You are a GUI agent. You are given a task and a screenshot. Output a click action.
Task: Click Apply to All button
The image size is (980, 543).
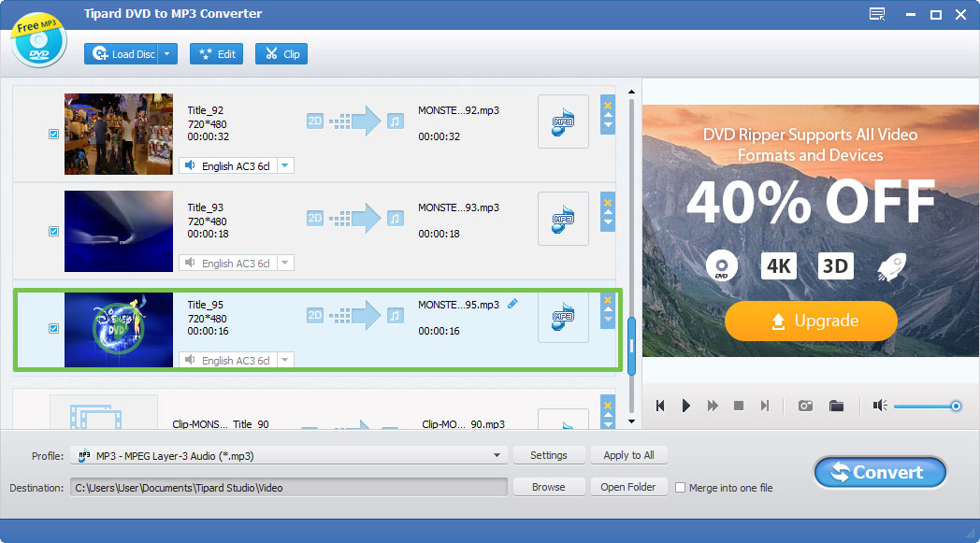(x=628, y=455)
